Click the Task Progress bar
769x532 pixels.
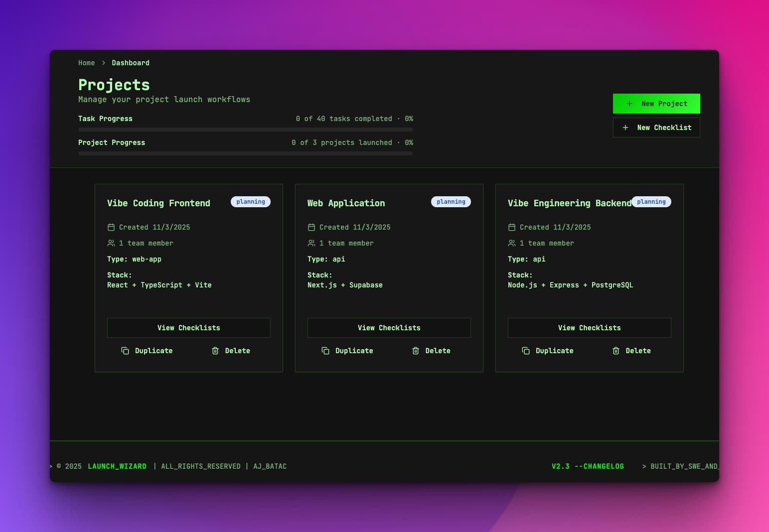pos(245,129)
